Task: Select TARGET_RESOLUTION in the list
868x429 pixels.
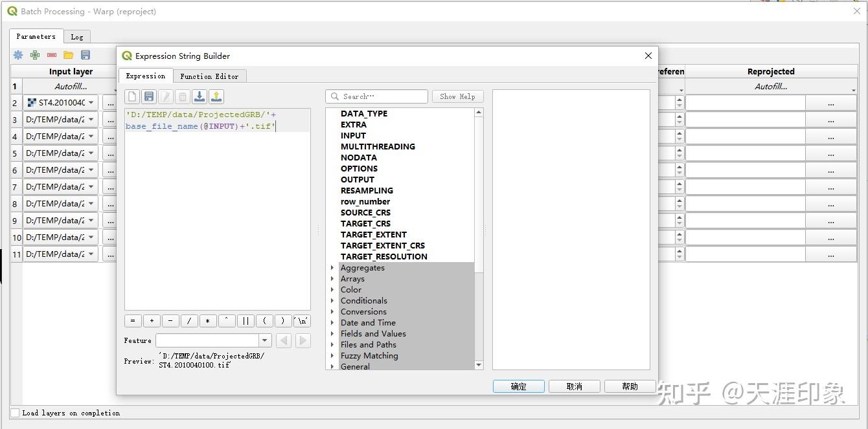Action: pos(384,256)
